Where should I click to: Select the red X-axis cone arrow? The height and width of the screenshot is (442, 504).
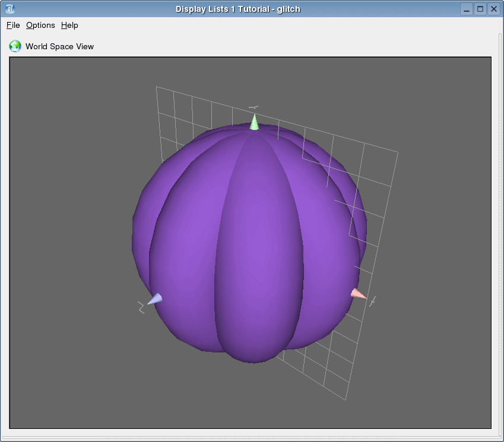coord(357,294)
